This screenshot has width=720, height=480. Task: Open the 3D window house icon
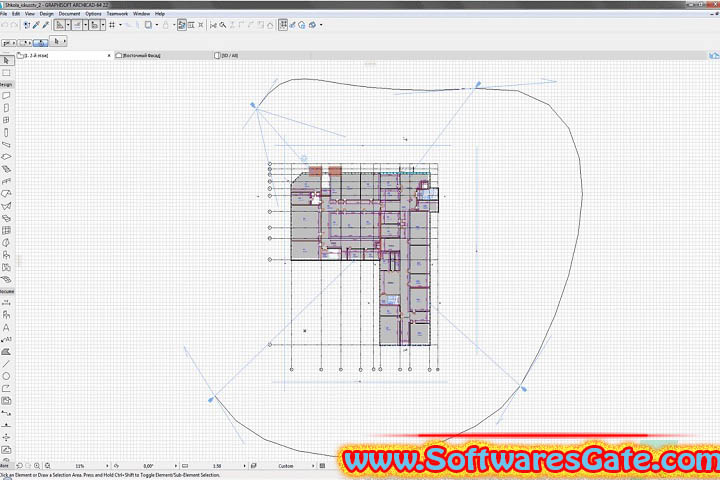(x=302, y=25)
